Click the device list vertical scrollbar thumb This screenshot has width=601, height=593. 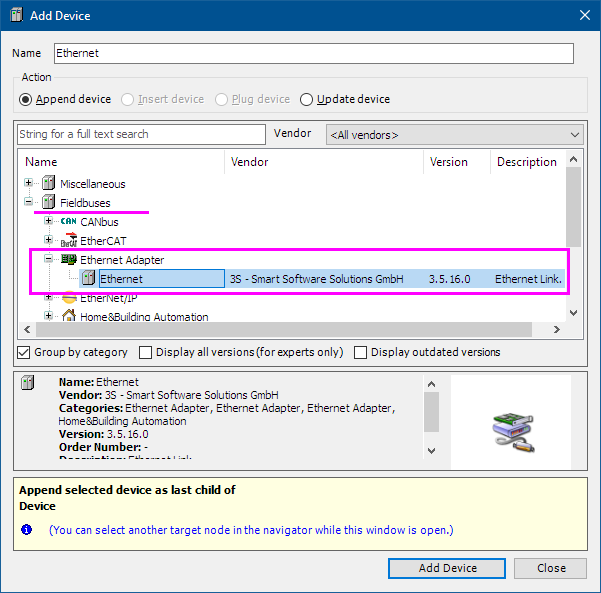coord(573,207)
